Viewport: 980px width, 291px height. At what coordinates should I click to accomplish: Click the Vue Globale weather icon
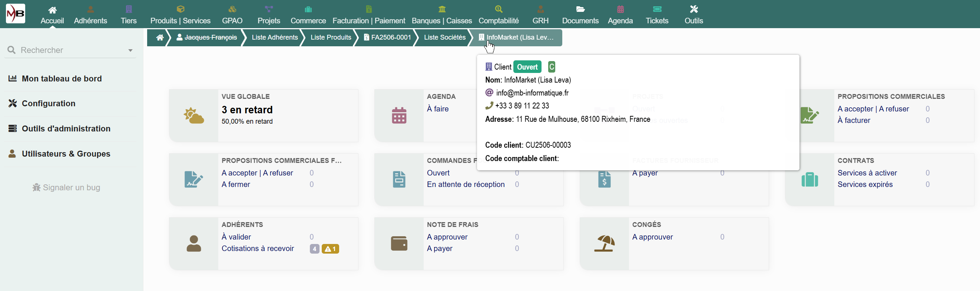coord(193,116)
